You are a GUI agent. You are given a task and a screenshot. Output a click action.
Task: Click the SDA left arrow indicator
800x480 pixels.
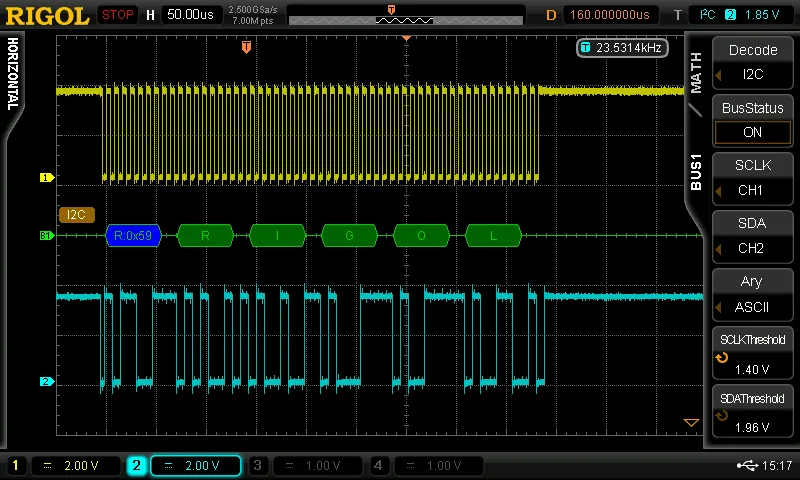[718, 249]
